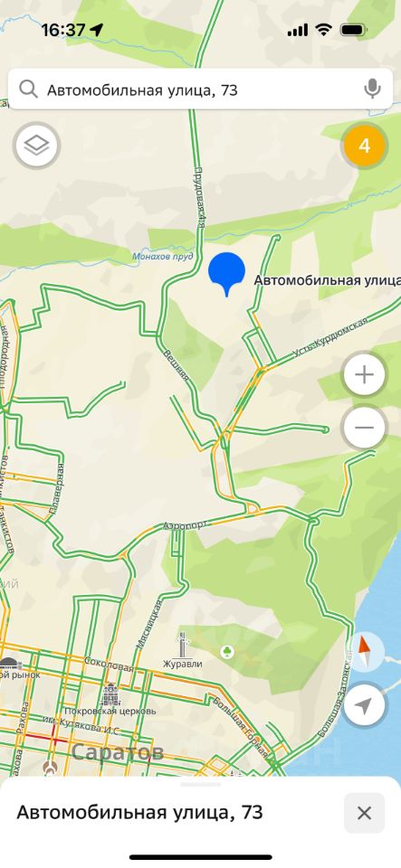
Task: Tap the green park marker icon
Action: 226,652
